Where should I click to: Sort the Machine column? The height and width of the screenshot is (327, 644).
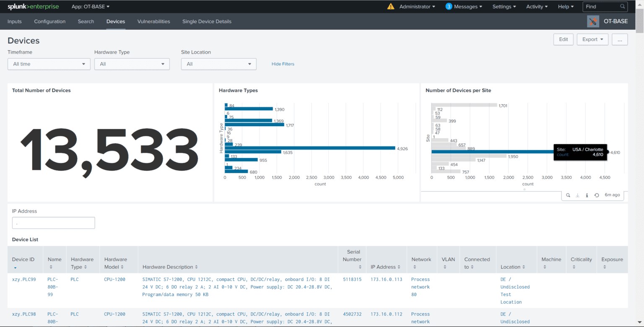tap(545, 267)
